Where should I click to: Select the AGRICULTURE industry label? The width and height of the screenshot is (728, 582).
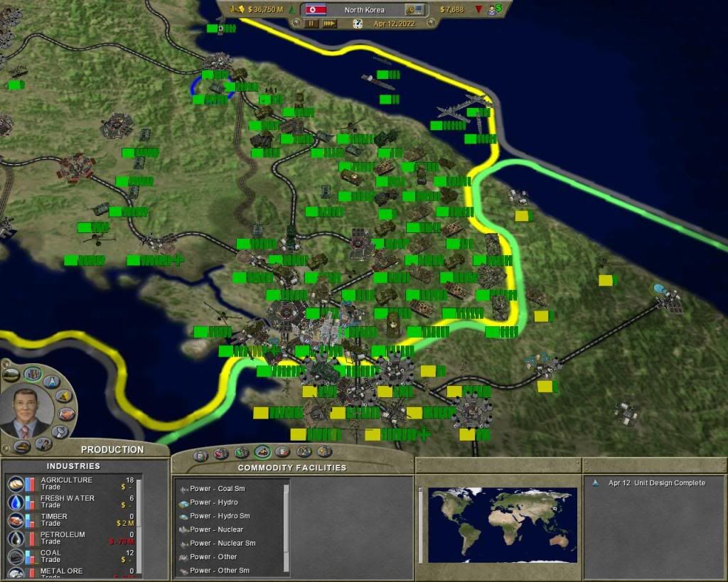(66, 480)
